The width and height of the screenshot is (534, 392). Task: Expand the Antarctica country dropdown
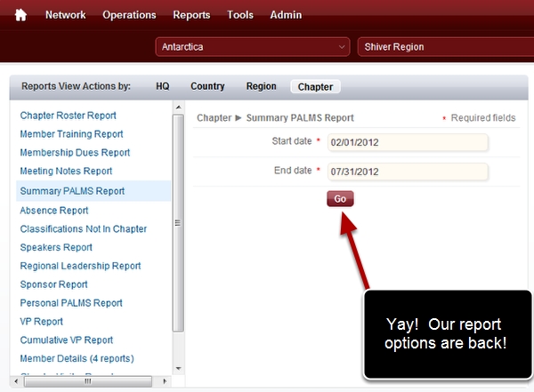pyautogui.click(x=253, y=47)
